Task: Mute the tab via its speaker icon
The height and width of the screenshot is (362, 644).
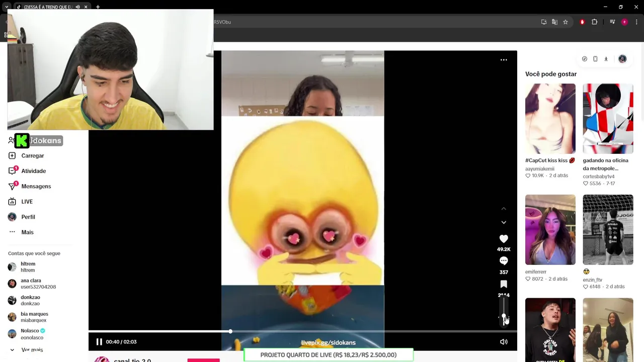Action: coord(77,7)
